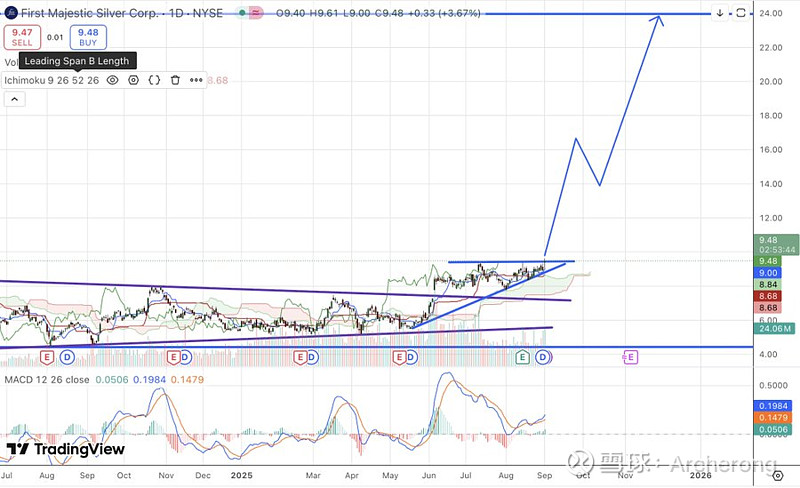
Task: Click 0.0506 value in MACD legend
Action: pyautogui.click(x=112, y=380)
